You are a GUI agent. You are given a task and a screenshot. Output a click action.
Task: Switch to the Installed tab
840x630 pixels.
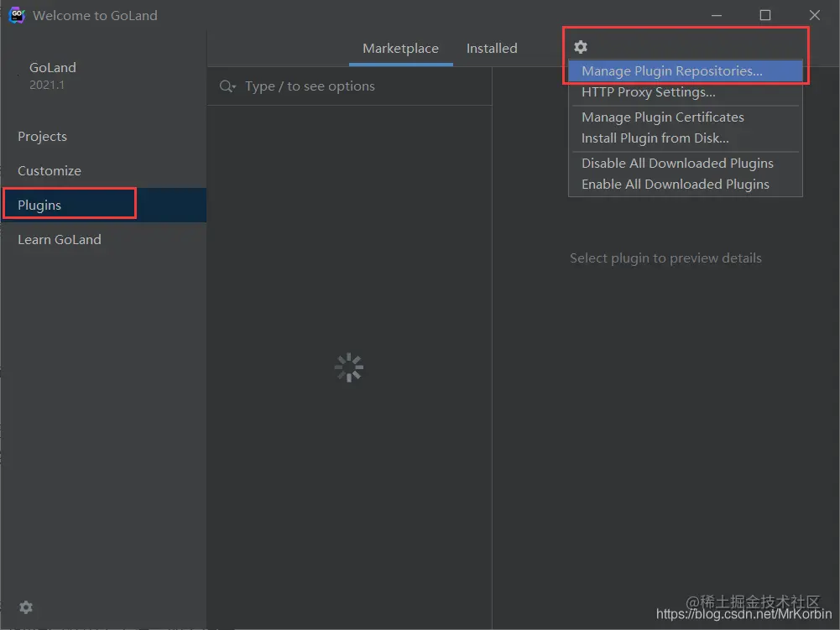click(x=492, y=48)
